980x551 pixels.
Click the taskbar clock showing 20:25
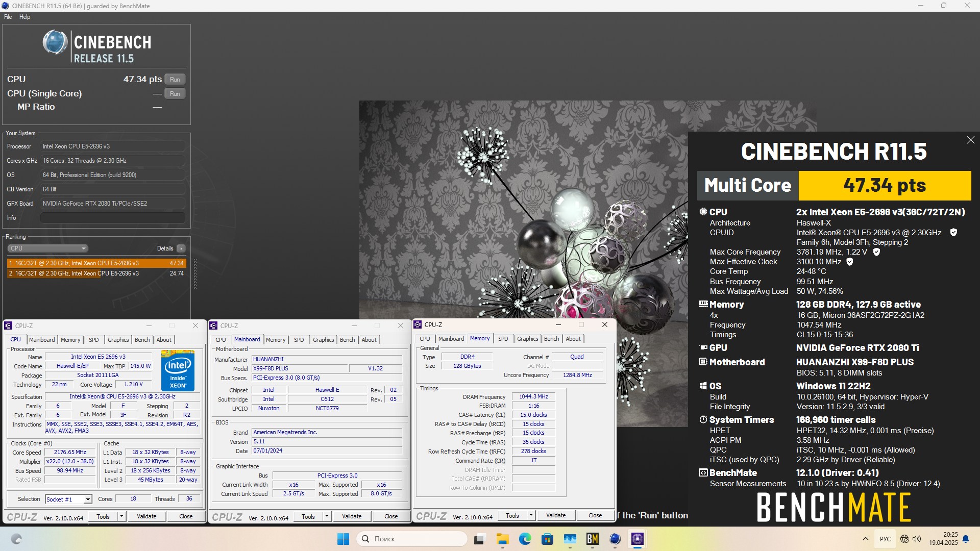943,539
